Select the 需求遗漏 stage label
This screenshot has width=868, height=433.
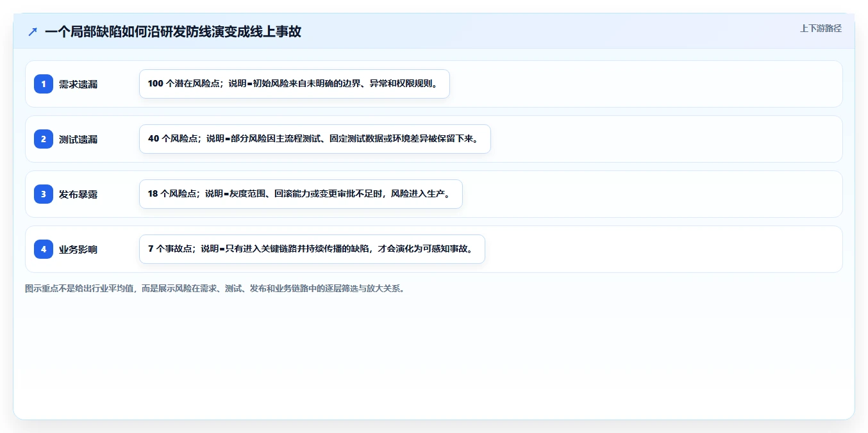[x=78, y=84]
